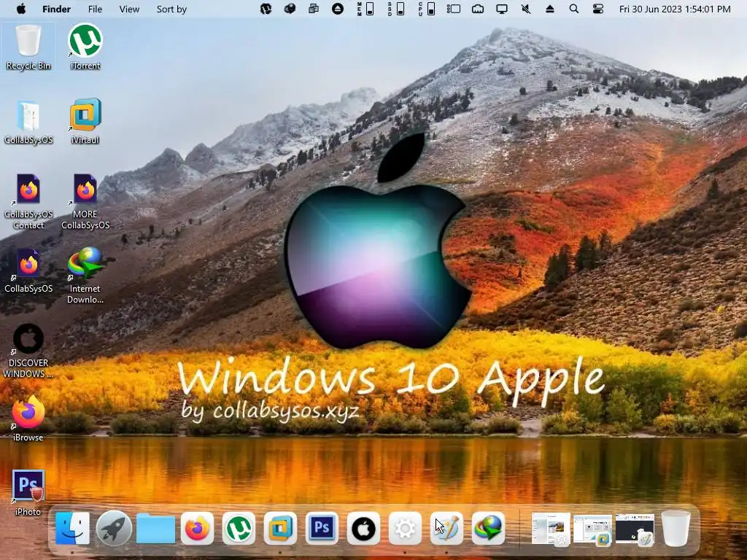747x560 pixels.
Task: Select the iBrowse Firefox desktop shortcut
Action: [28, 418]
